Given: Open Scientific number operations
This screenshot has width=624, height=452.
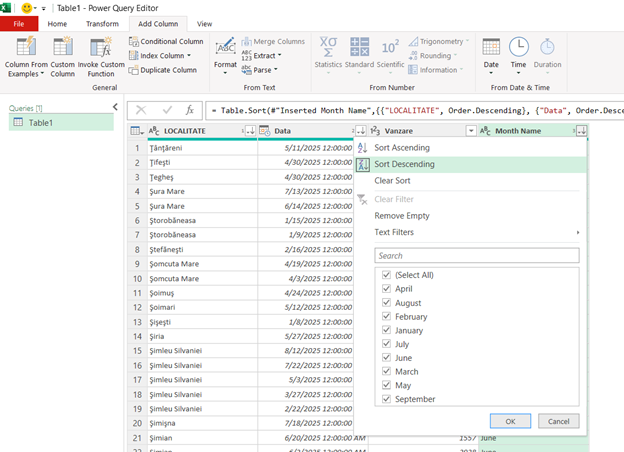Looking at the screenshot, I should [x=390, y=56].
